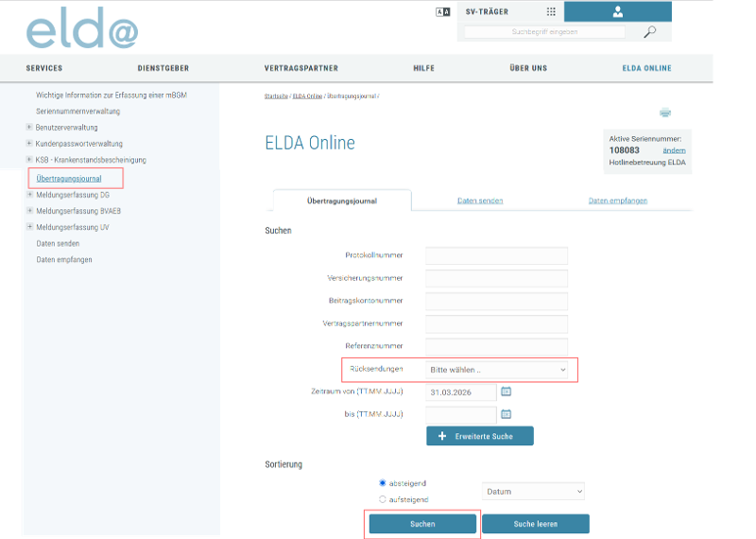Print the page with the printer icon

(665, 113)
